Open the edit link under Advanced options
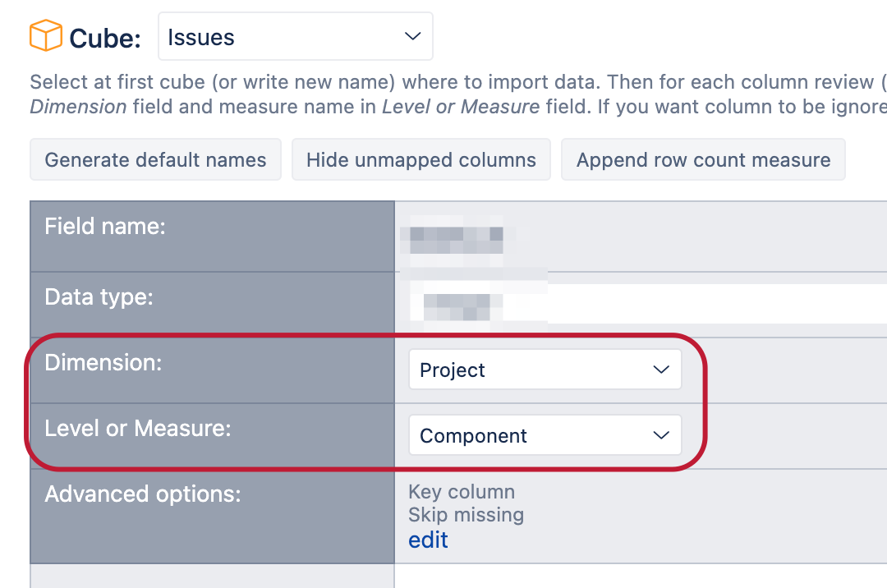887x588 pixels. (428, 540)
